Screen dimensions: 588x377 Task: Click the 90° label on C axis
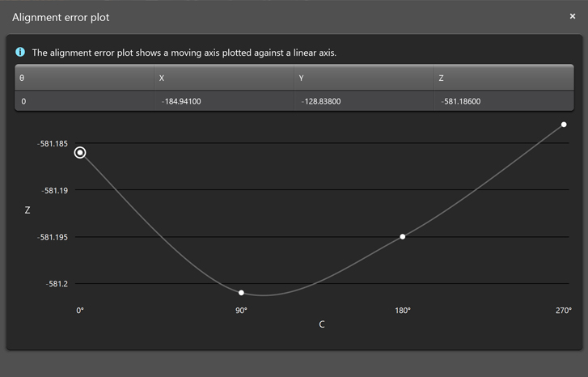pos(241,311)
